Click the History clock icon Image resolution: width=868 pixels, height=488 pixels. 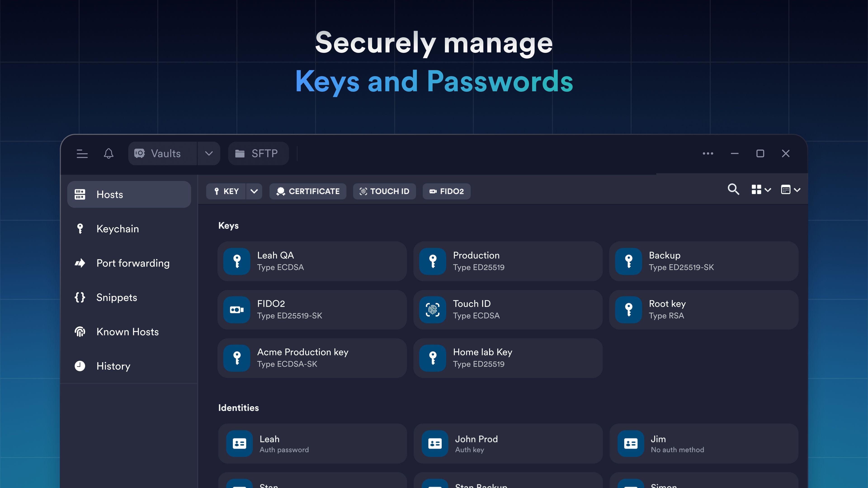[x=80, y=366]
